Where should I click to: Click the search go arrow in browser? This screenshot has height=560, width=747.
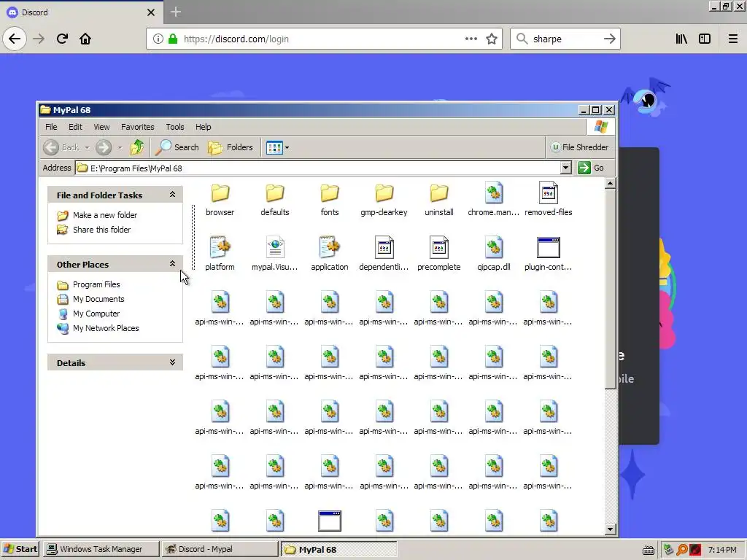(x=609, y=39)
